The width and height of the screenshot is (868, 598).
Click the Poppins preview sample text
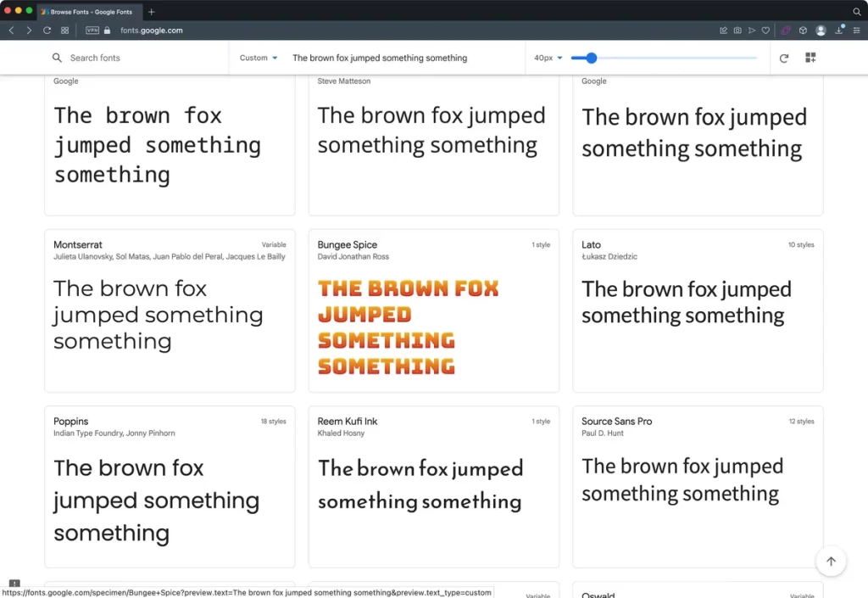[x=156, y=500]
